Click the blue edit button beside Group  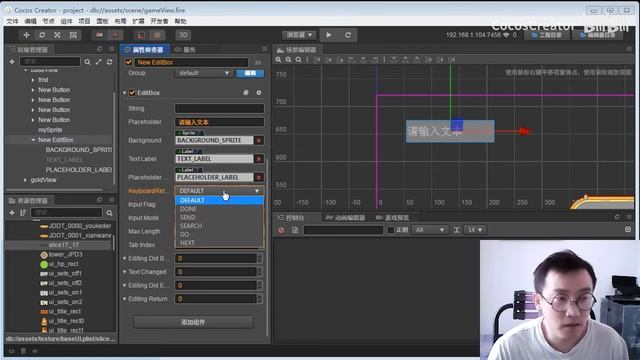pos(250,73)
